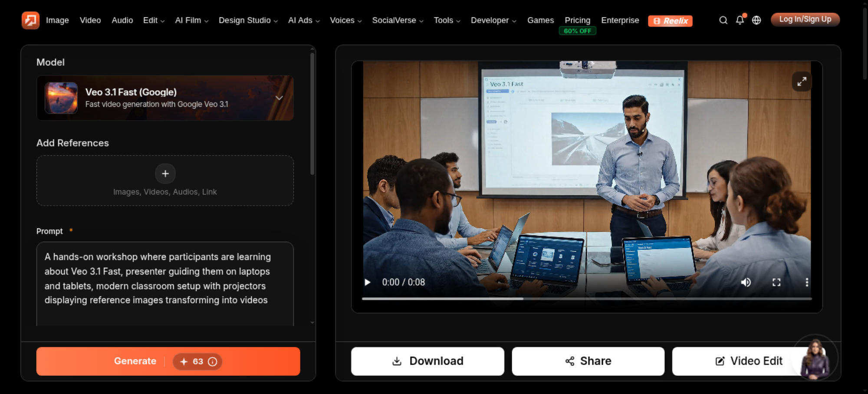Expand the Voices menu
Screen dimensions: 868x394
346,20
